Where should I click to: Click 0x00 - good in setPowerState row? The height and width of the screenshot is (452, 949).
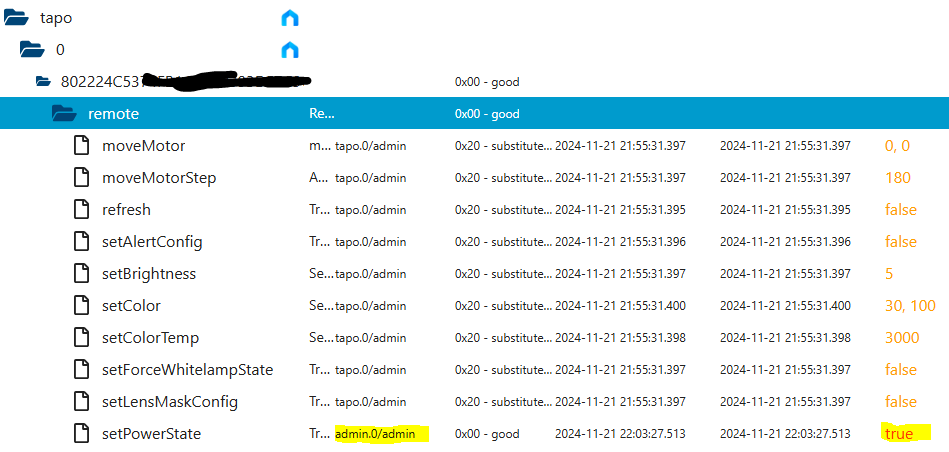[487, 434]
